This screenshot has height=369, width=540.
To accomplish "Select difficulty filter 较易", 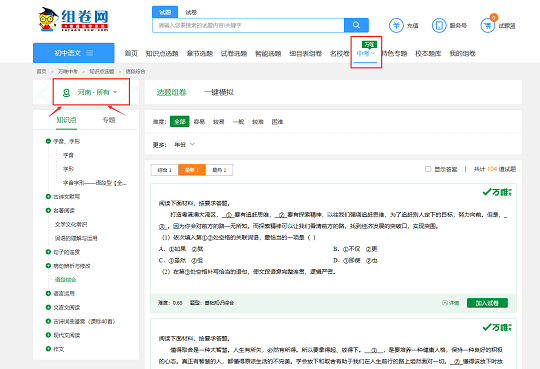I will click(219, 122).
